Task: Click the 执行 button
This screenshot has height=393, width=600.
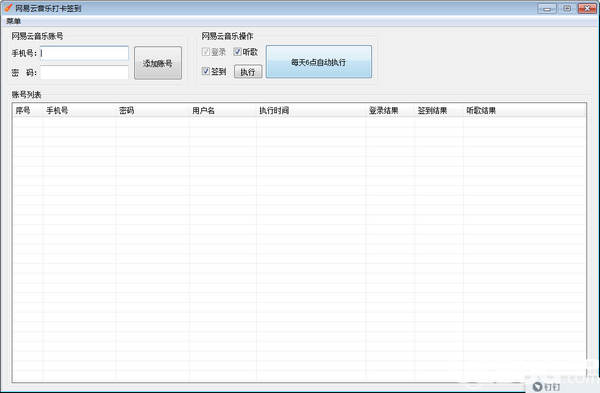Action: click(x=248, y=72)
